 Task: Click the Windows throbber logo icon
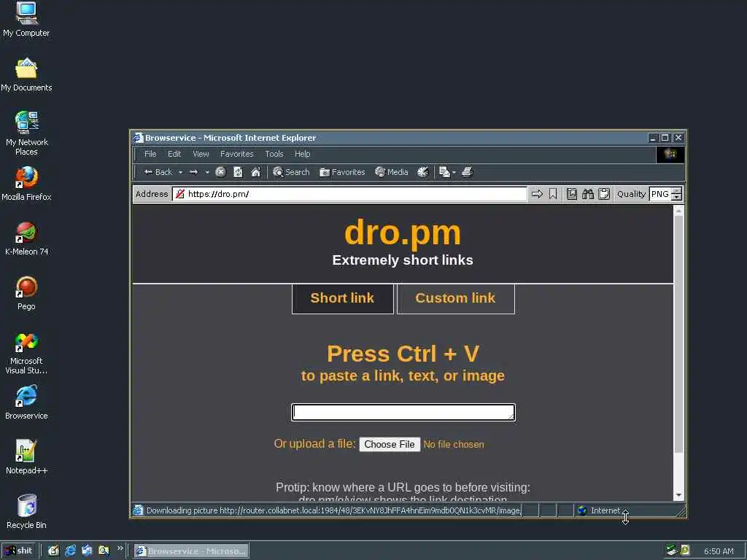[x=670, y=155]
